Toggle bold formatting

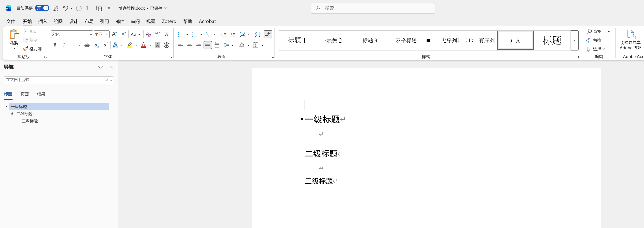click(55, 45)
